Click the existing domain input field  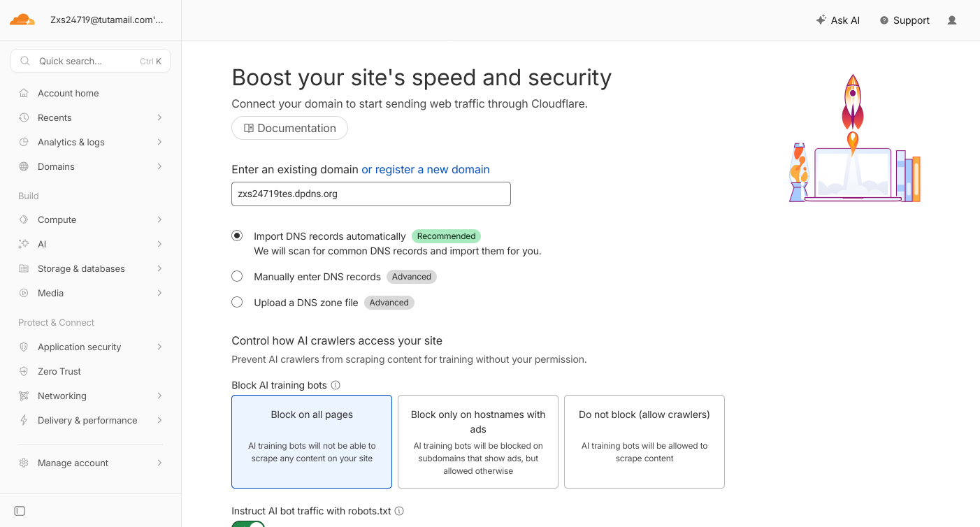tap(371, 194)
